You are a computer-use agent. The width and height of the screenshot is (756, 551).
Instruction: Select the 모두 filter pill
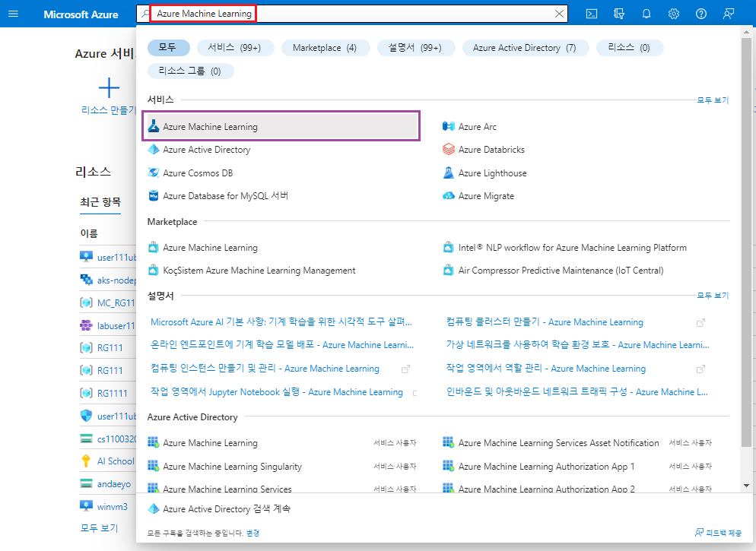[168, 48]
